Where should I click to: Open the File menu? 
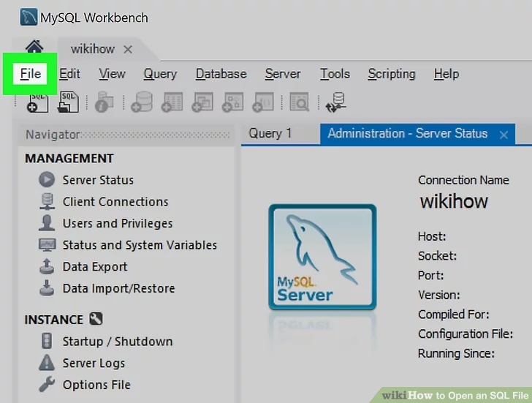click(x=31, y=74)
